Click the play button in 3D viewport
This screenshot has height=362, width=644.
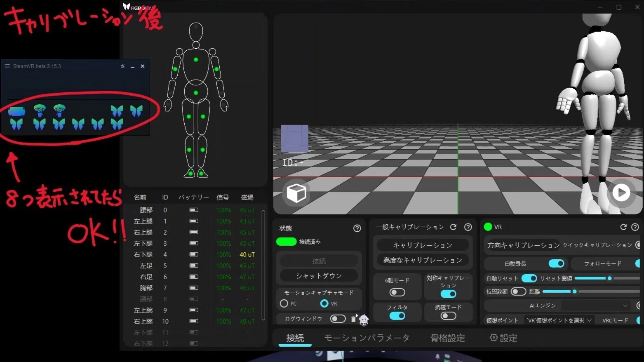[x=621, y=193]
